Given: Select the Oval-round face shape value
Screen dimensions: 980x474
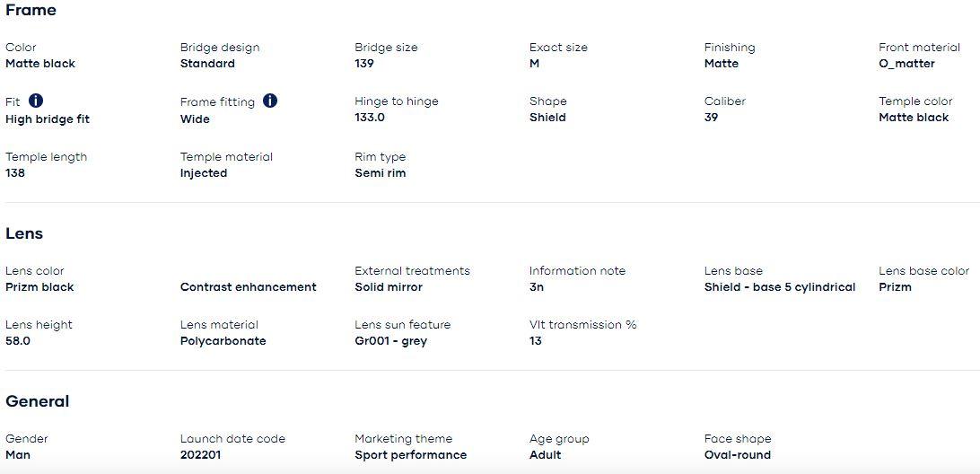Looking at the screenshot, I should (738, 455).
